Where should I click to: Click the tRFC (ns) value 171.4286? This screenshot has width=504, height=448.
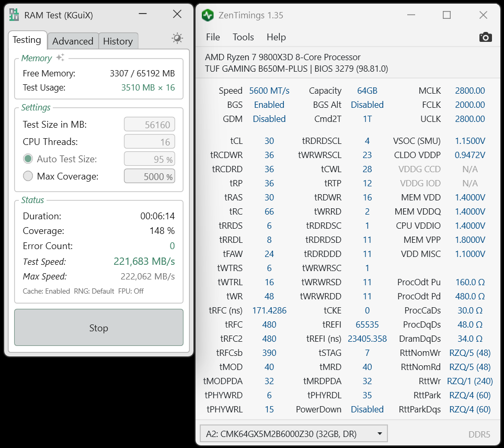click(x=269, y=310)
